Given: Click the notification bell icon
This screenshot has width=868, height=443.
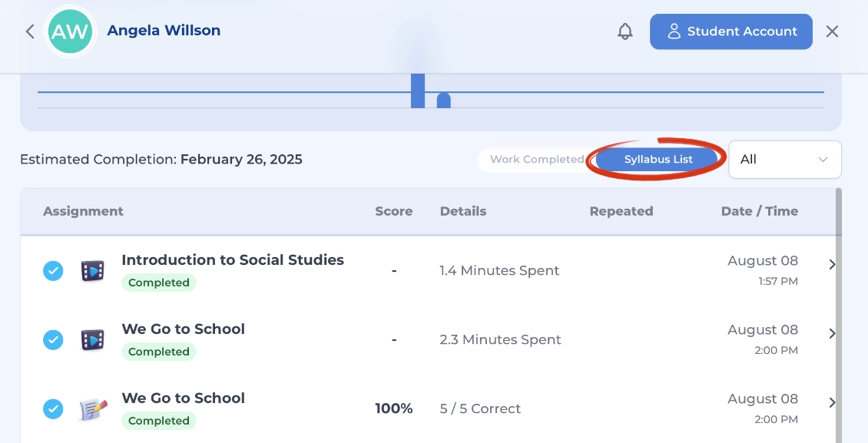Looking at the screenshot, I should (625, 31).
